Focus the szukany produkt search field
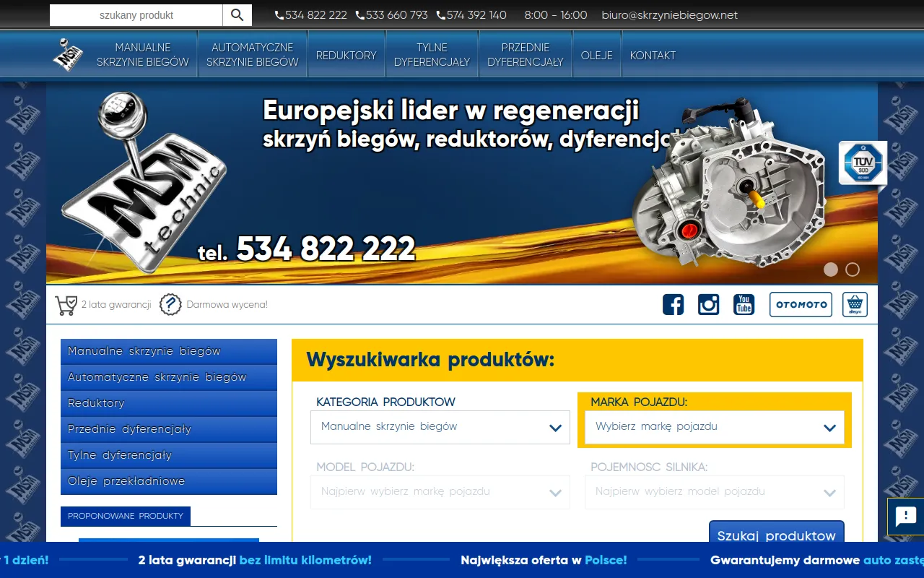 pyautogui.click(x=136, y=15)
